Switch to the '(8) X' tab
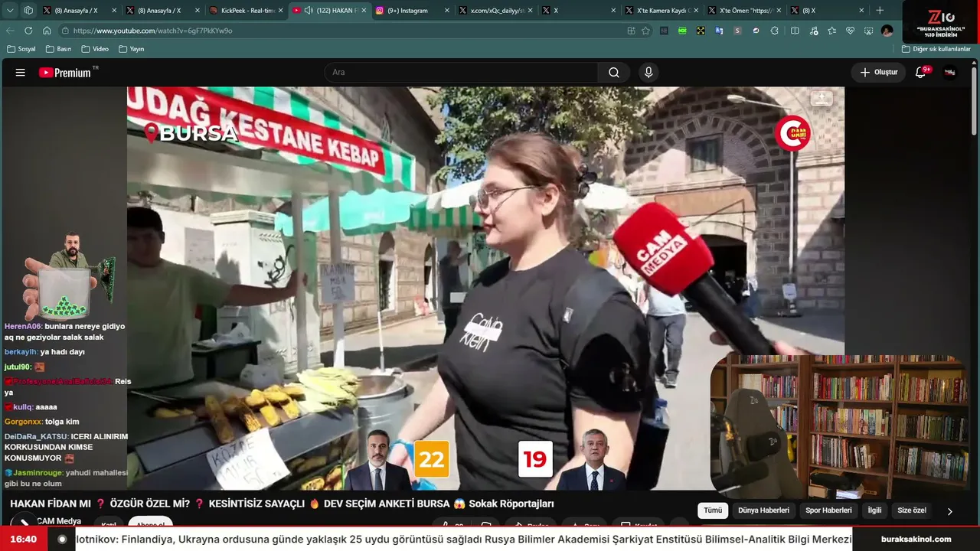The width and height of the screenshot is (980, 551). pyautogui.click(x=829, y=11)
